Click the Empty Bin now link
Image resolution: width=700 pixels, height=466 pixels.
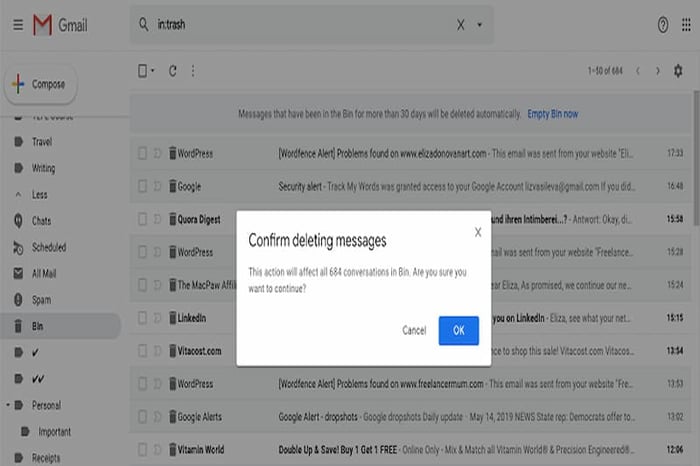coord(552,114)
